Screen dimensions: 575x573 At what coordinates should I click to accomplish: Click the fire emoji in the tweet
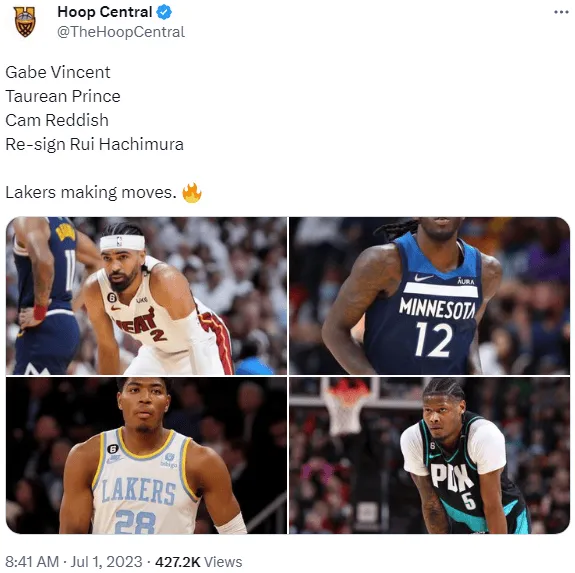[x=192, y=193]
